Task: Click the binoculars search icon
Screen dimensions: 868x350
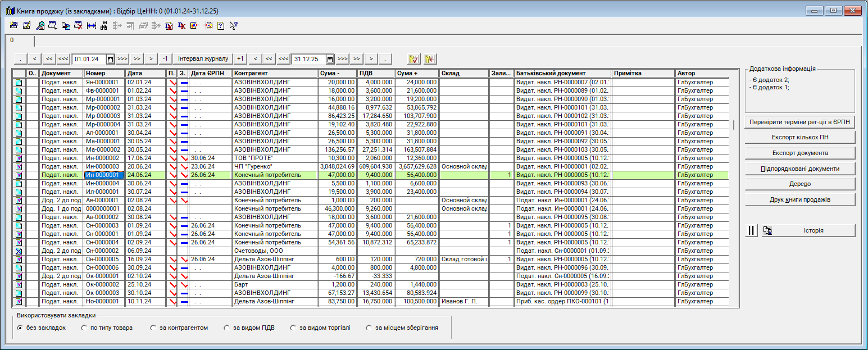Action: (x=104, y=25)
